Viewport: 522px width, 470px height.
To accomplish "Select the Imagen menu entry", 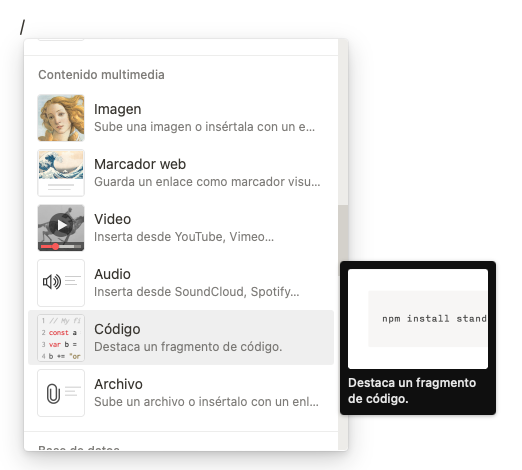I will (181, 118).
